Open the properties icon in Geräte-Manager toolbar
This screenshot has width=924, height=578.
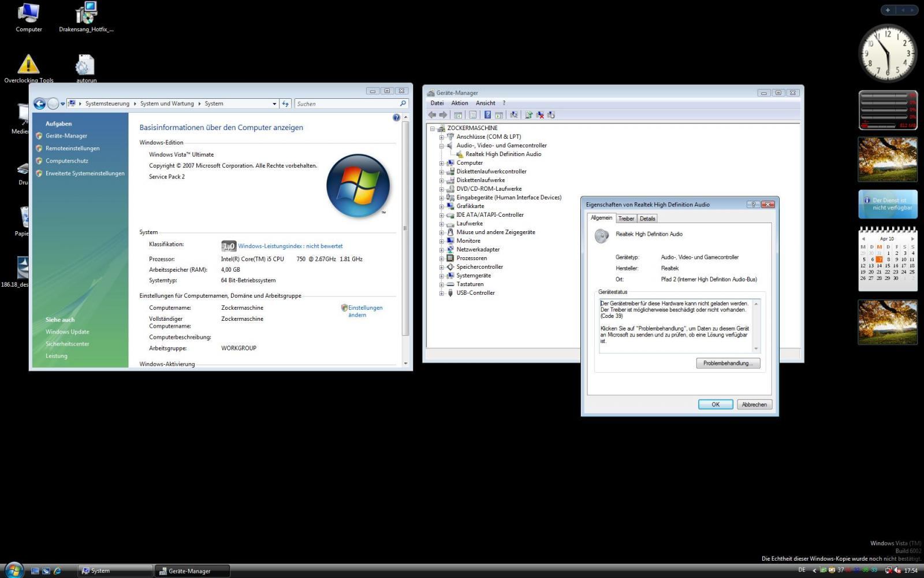472,115
